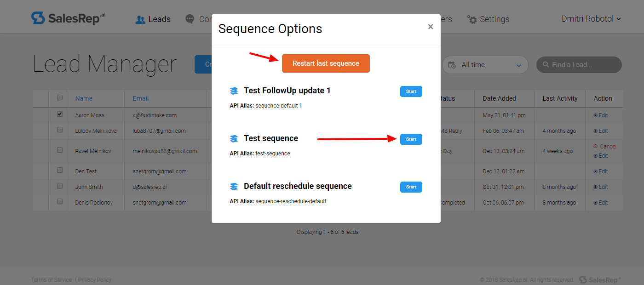Click the calendar icon in All time filter
Screen dimensions: 644x285
click(x=452, y=65)
